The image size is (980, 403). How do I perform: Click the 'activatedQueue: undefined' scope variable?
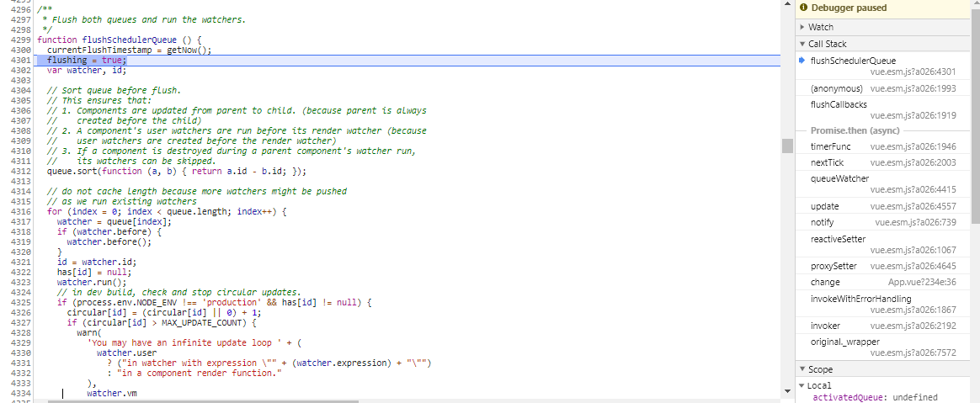click(x=875, y=397)
